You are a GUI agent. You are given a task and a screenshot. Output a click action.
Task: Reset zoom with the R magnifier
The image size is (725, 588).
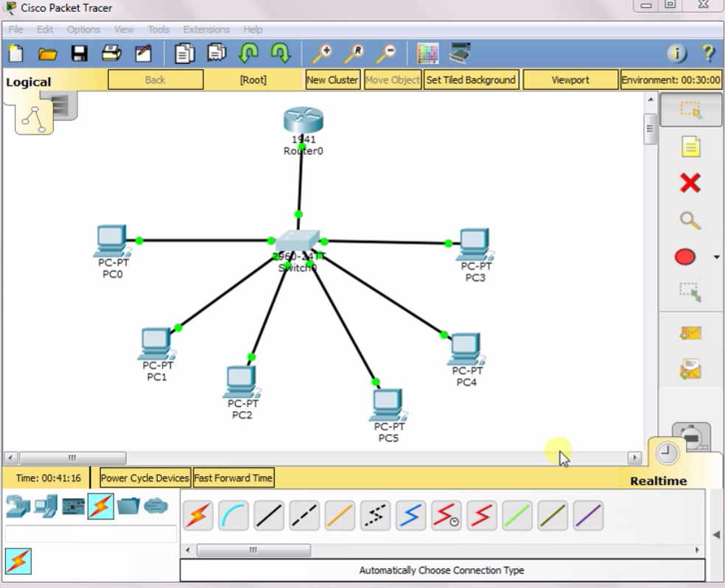tap(354, 54)
